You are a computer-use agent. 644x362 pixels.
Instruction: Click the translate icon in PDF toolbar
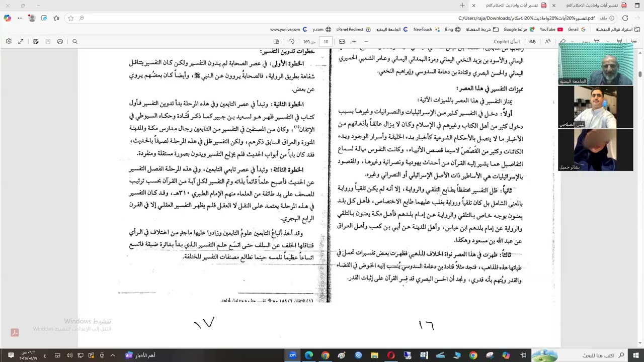click(x=533, y=42)
